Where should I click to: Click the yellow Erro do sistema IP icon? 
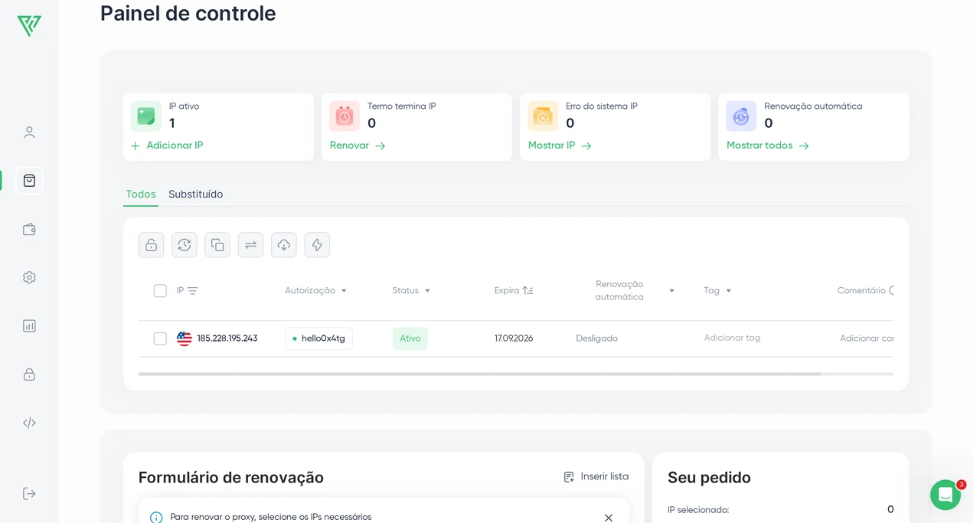click(543, 116)
